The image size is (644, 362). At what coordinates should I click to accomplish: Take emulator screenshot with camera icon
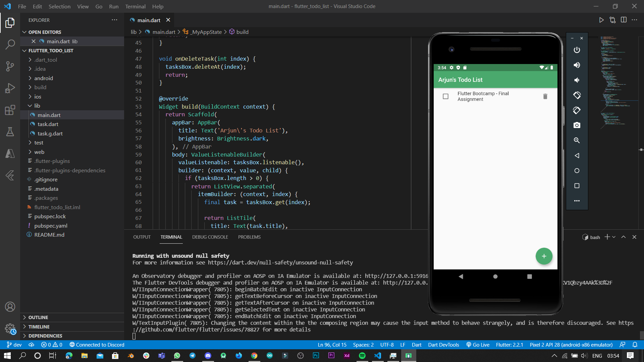pos(577,125)
